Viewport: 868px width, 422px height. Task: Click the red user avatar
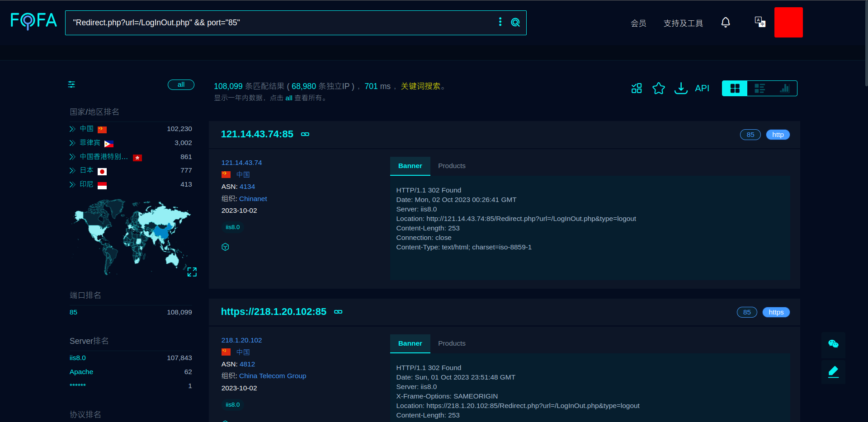click(788, 22)
